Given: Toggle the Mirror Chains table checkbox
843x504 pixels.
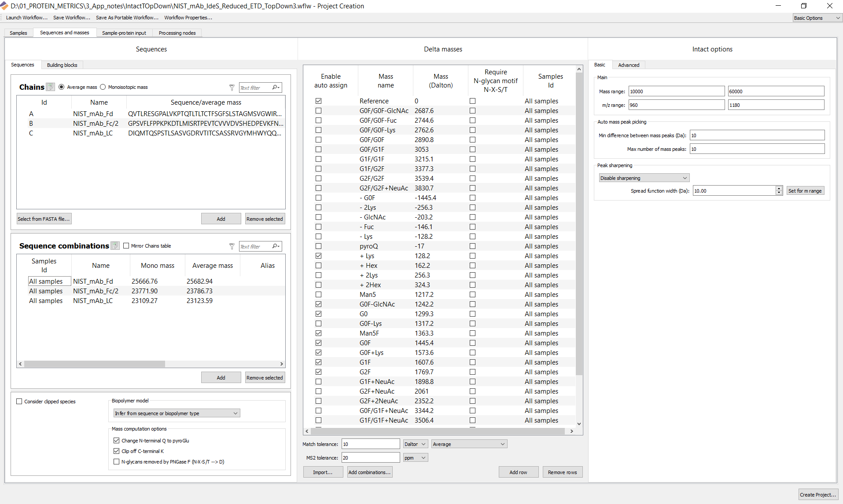Looking at the screenshot, I should point(126,246).
